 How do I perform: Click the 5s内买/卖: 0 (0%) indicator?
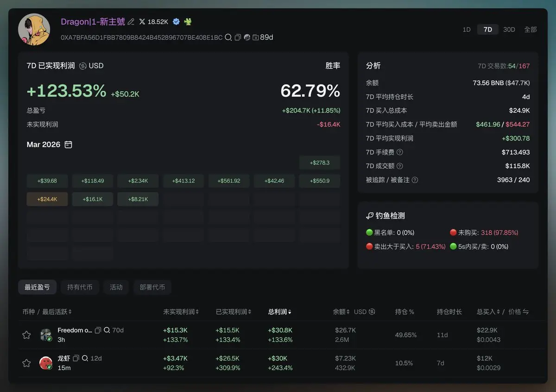479,247
